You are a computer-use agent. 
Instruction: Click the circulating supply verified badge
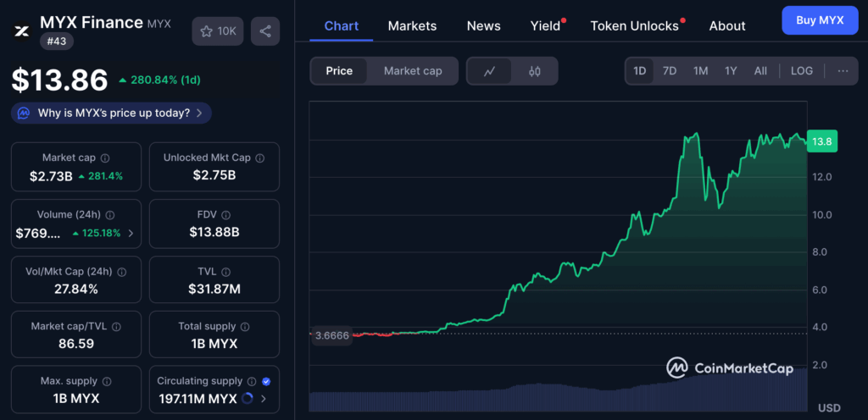click(266, 381)
